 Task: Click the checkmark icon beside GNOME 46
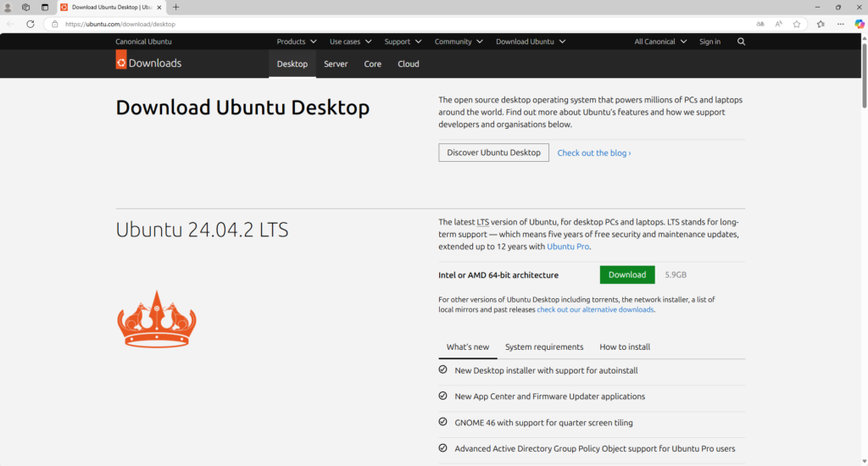point(442,422)
